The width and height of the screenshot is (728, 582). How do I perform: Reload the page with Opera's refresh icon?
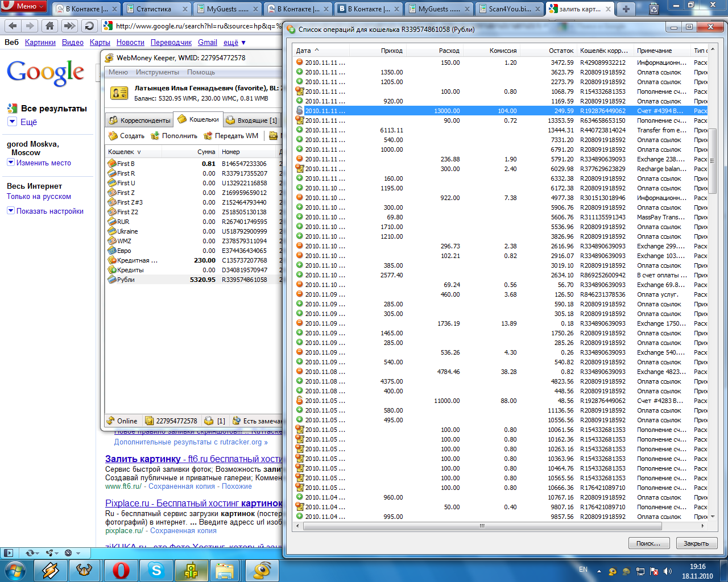point(89,26)
